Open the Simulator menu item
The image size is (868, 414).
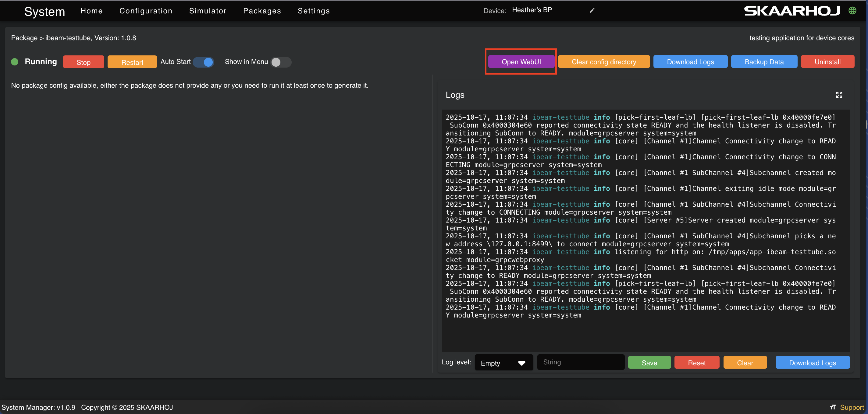(x=208, y=11)
